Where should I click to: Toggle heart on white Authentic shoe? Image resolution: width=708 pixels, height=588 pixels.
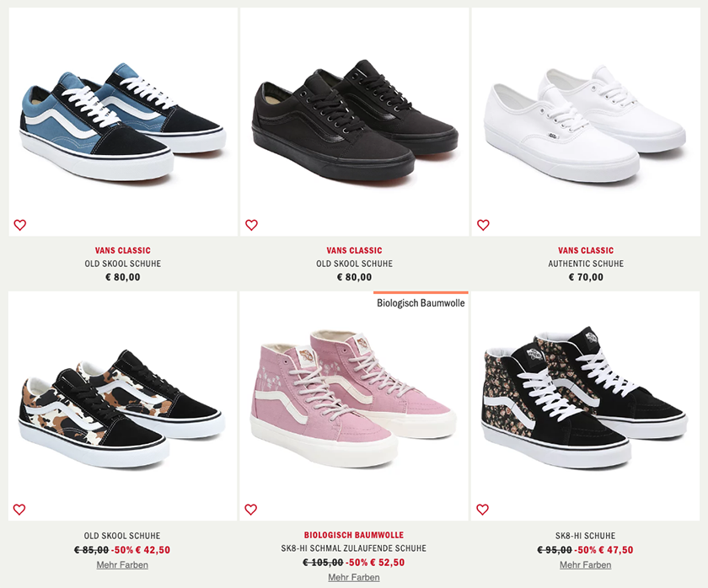click(x=483, y=225)
